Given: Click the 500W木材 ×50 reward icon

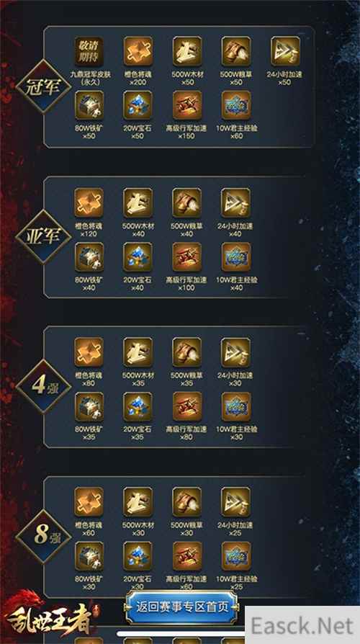Looking at the screenshot, I should click(x=186, y=51).
